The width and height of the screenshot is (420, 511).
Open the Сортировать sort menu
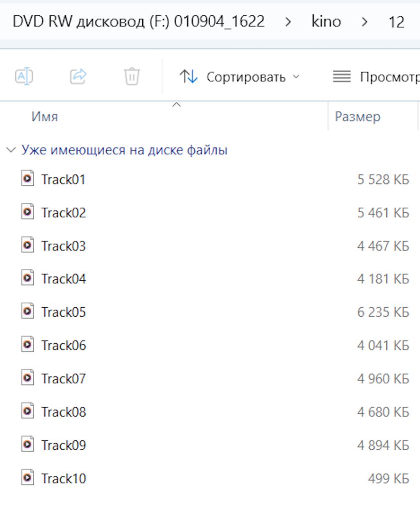[239, 77]
